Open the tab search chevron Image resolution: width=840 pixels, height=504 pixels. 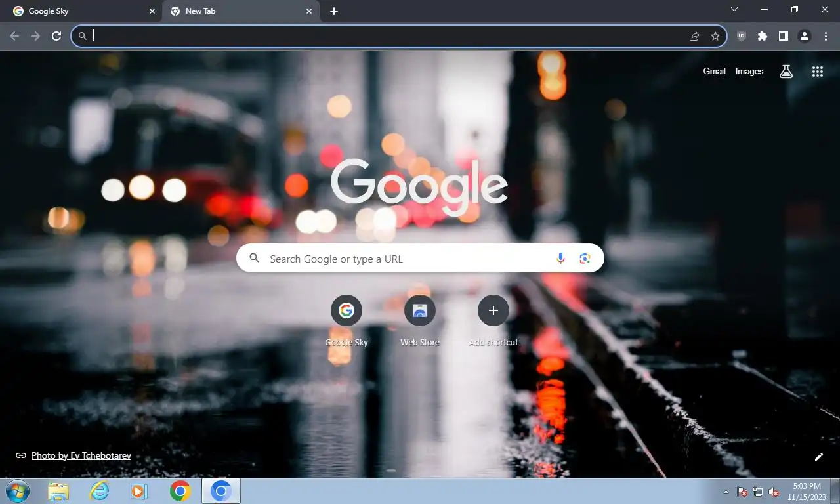click(x=734, y=9)
